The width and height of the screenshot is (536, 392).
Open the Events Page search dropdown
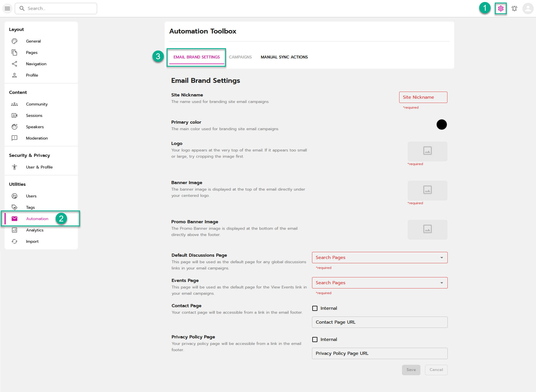[380, 283]
